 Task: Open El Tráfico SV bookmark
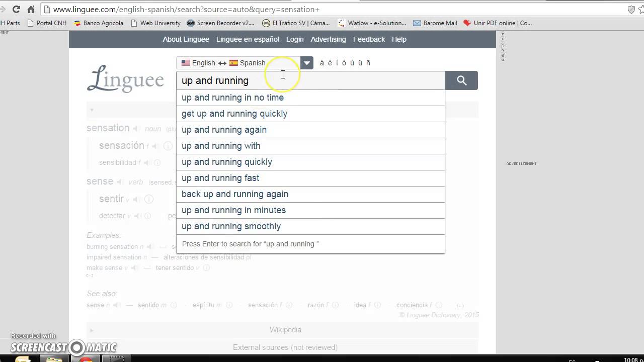296,23
